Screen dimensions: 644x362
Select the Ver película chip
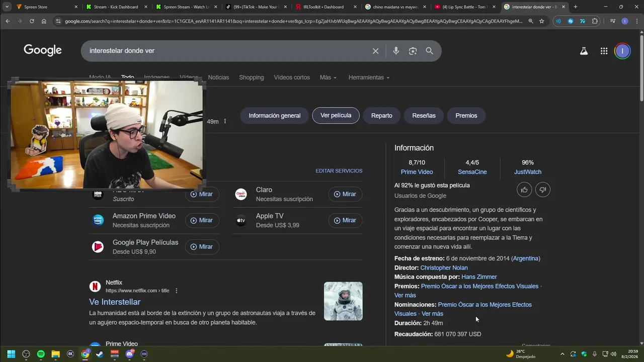(x=336, y=115)
